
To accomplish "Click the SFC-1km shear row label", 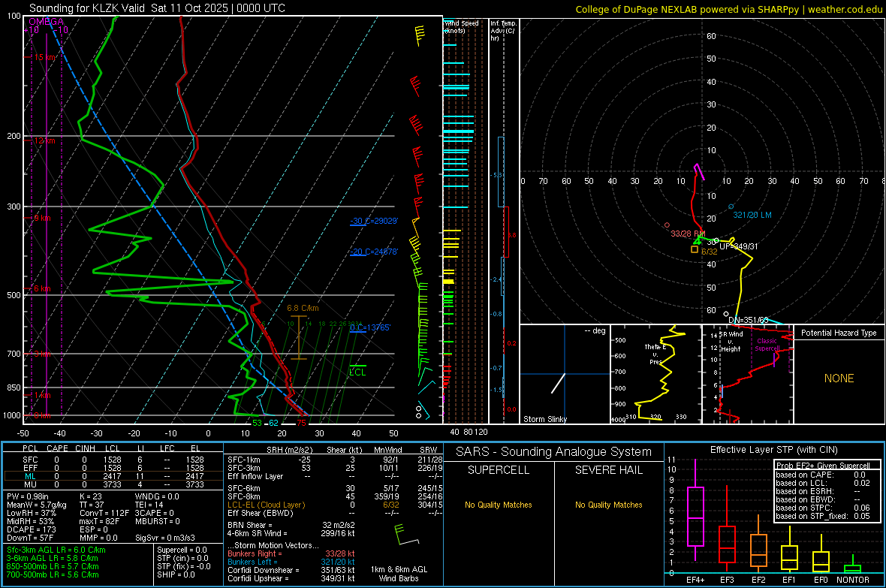I will tap(243, 460).
